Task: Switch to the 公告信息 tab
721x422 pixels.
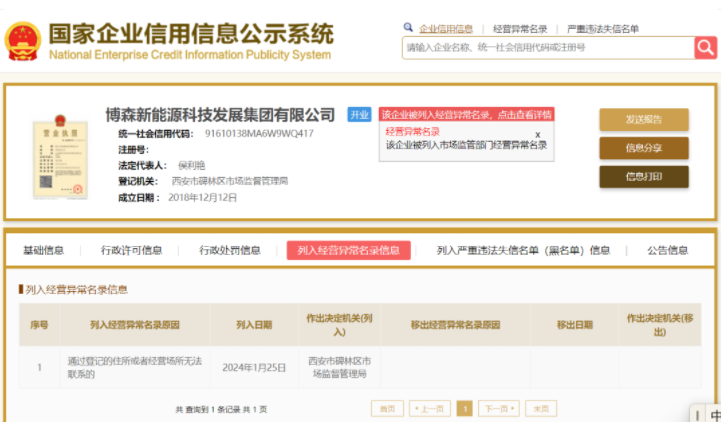Action: coord(668,250)
